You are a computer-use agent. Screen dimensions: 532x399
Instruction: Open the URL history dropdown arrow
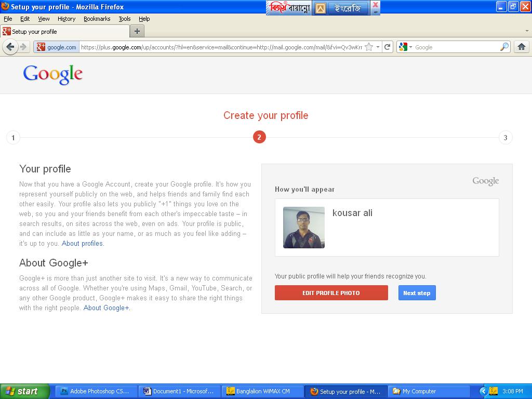378,47
